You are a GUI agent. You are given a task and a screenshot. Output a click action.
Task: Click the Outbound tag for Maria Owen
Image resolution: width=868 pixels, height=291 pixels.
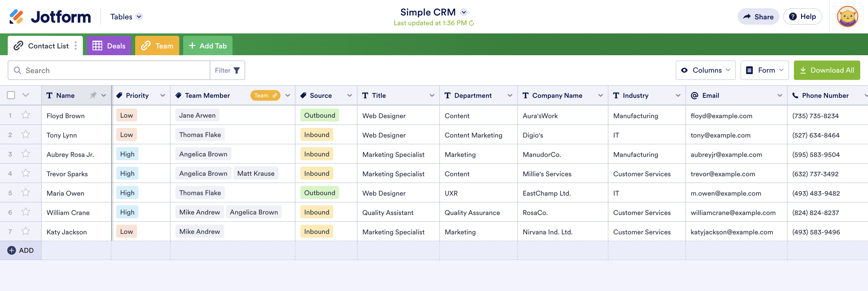(319, 193)
